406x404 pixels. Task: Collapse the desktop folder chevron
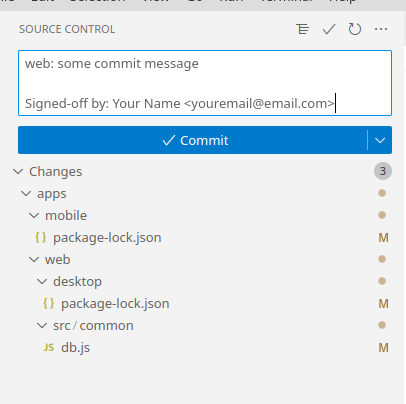(x=42, y=282)
